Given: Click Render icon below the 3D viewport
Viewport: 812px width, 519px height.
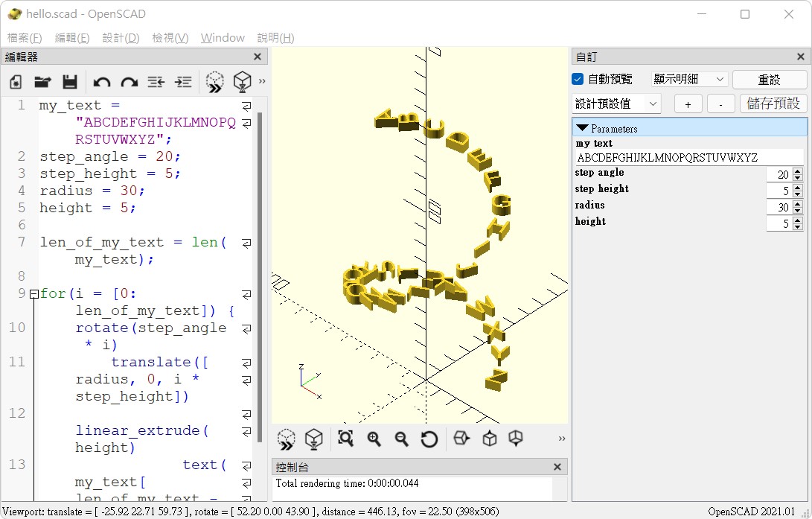Looking at the screenshot, I should (x=314, y=439).
